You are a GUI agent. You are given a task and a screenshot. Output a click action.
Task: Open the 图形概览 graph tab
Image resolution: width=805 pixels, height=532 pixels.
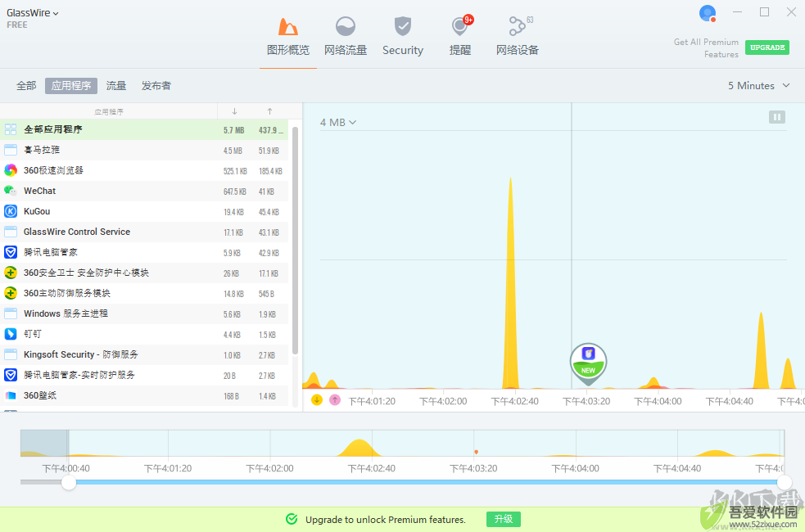point(288,37)
